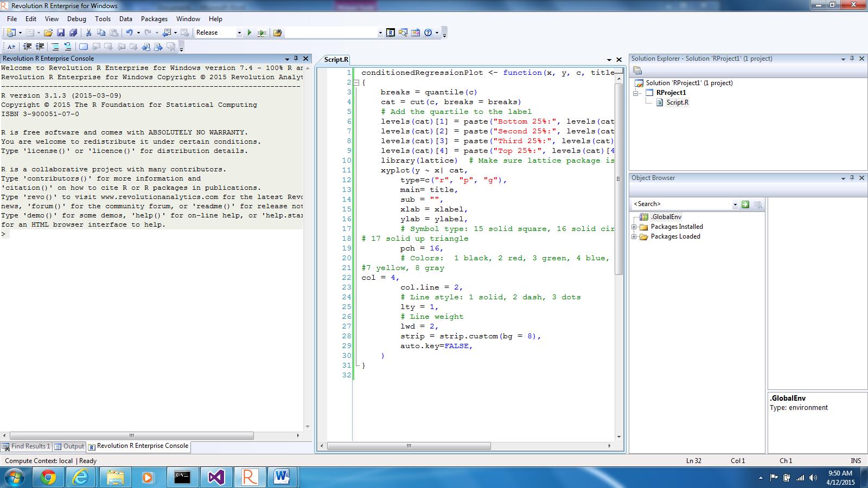Click the editor horizontal scrollbar thumb
This screenshot has height=488, width=868.
tap(409, 446)
